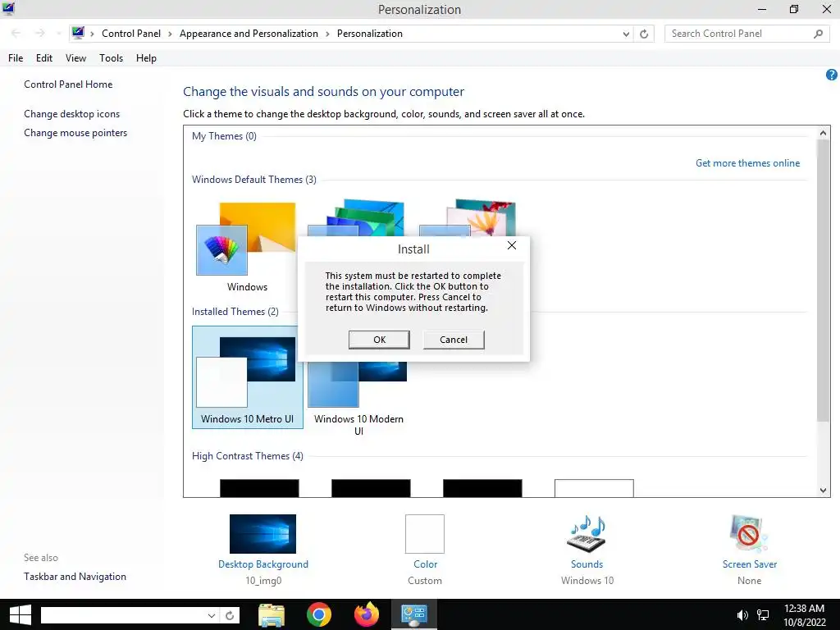Expand chevron after Appearance and Personalization
Viewport: 840px width, 630px height.
[x=327, y=34]
